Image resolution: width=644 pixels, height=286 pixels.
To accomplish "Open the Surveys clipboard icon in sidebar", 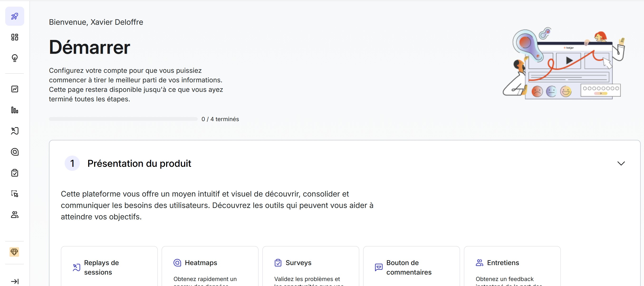I will [x=14, y=173].
